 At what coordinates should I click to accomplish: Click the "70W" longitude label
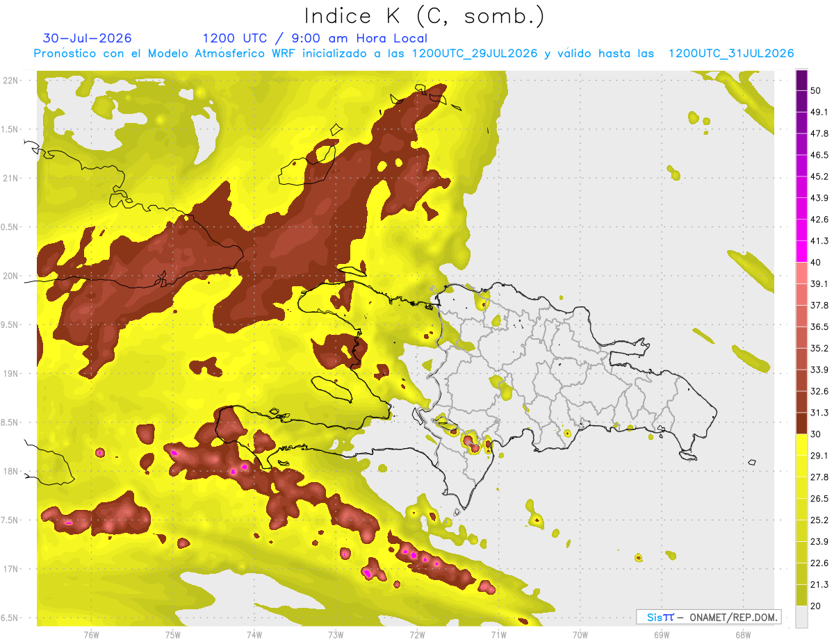[580, 635]
